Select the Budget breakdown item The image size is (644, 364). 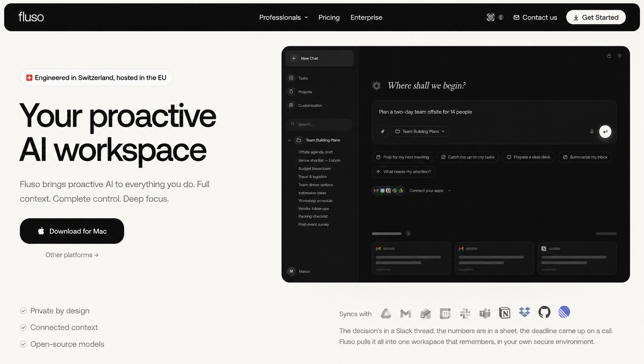coord(314,169)
